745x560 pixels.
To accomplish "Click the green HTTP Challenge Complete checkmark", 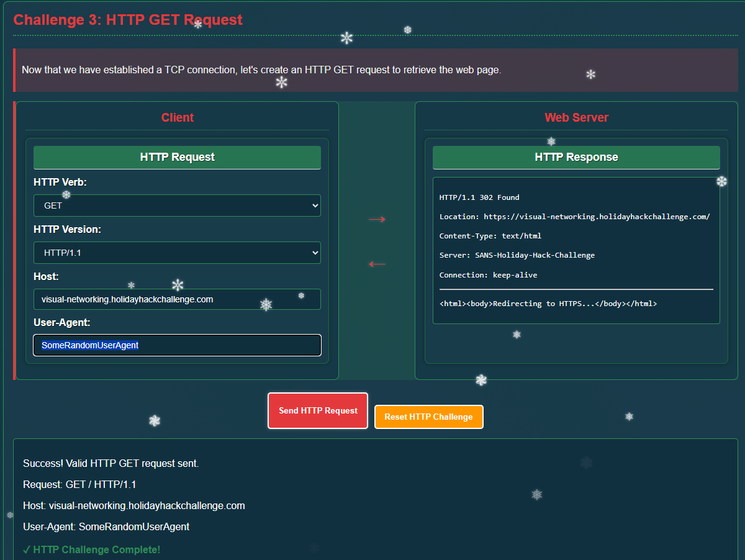I will [x=27, y=549].
